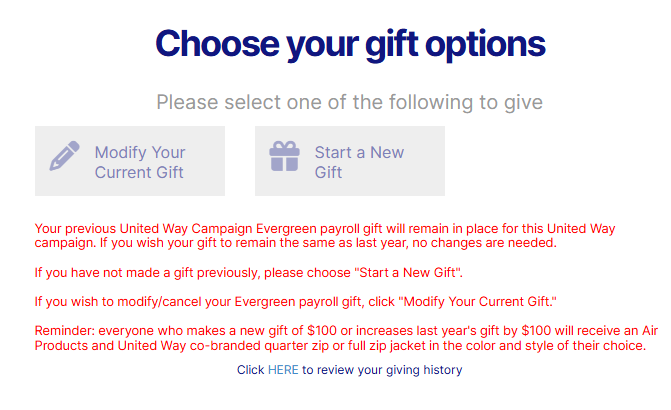Click the gift box icon
This screenshot has width=671, height=410.
(285, 160)
